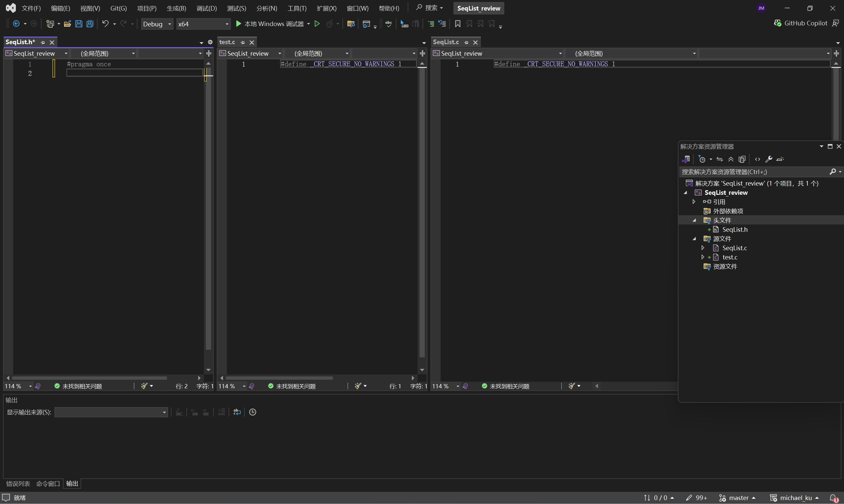This screenshot has width=844, height=504.
Task: Open the 生成(B) menu
Action: click(x=176, y=8)
